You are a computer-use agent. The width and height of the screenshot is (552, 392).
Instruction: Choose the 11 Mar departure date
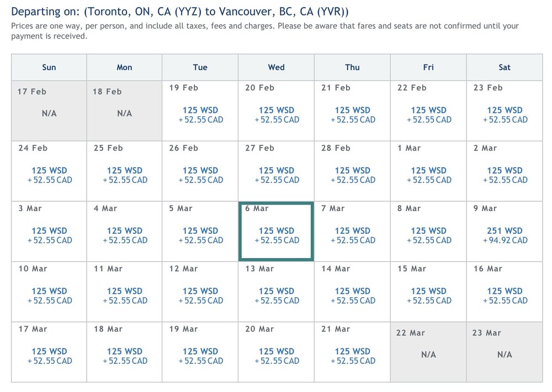coord(125,296)
